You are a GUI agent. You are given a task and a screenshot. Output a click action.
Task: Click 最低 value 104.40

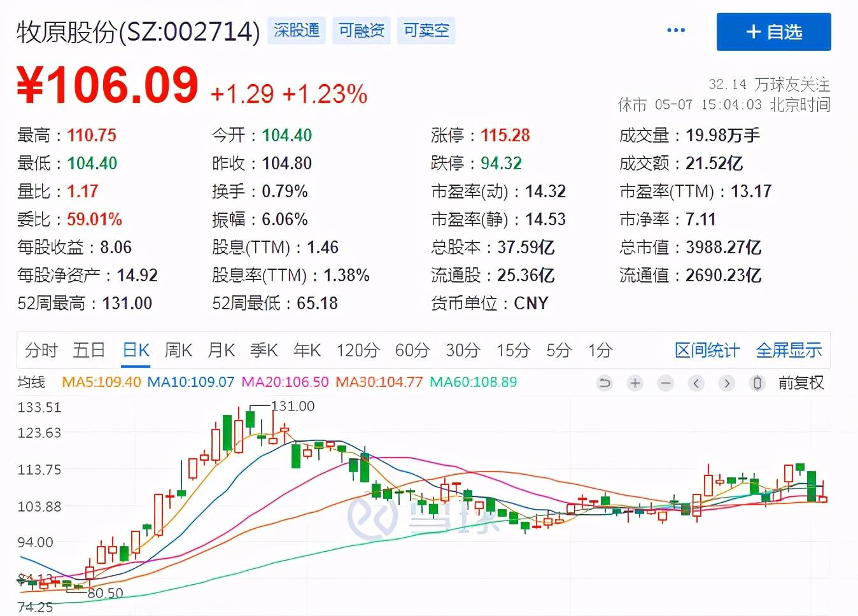point(92,163)
